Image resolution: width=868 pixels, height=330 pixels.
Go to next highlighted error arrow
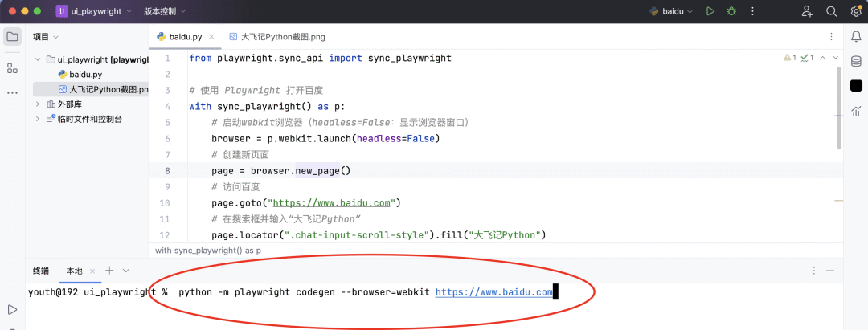pos(836,58)
